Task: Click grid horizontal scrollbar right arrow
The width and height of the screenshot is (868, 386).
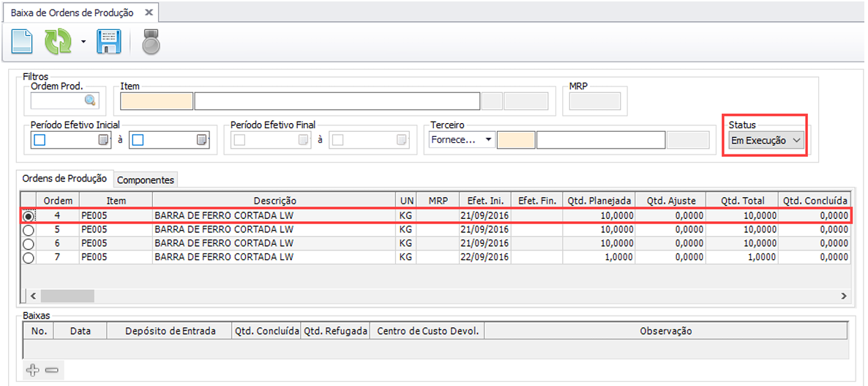Action: tap(843, 296)
